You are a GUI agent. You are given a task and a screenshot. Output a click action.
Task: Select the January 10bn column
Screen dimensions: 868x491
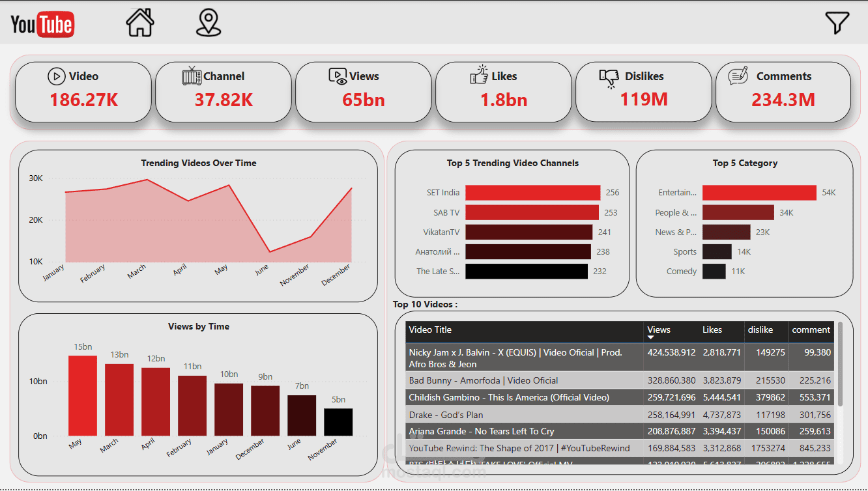click(229, 410)
